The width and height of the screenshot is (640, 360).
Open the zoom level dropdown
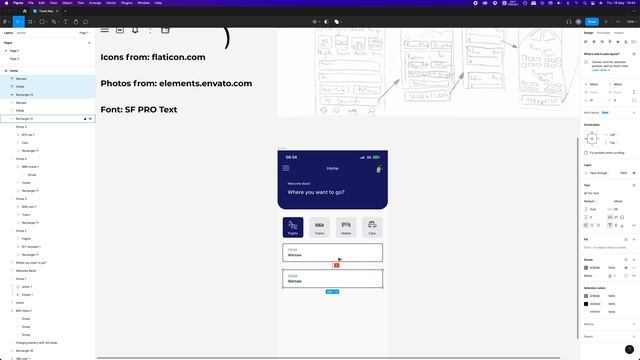[631, 22]
